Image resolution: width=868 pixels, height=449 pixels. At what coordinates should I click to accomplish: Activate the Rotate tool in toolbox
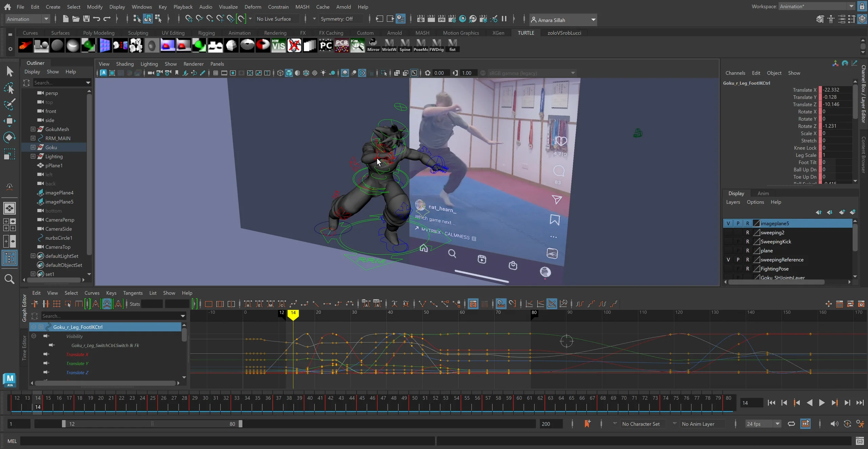[x=9, y=137]
